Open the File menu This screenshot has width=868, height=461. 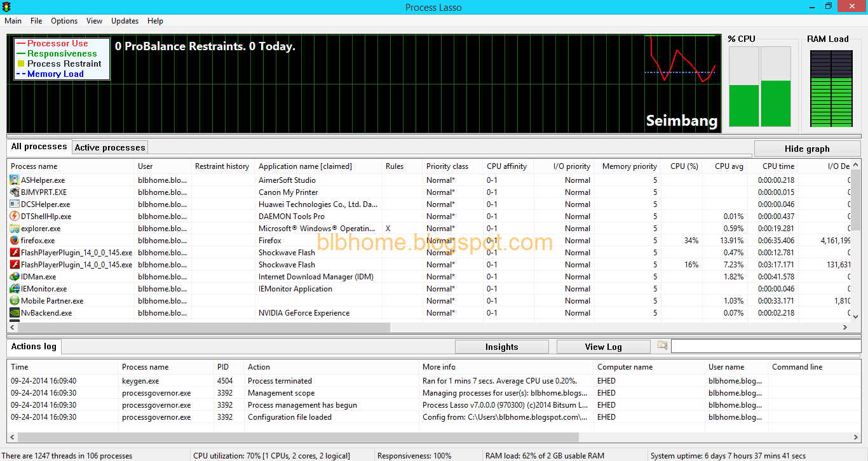click(36, 21)
